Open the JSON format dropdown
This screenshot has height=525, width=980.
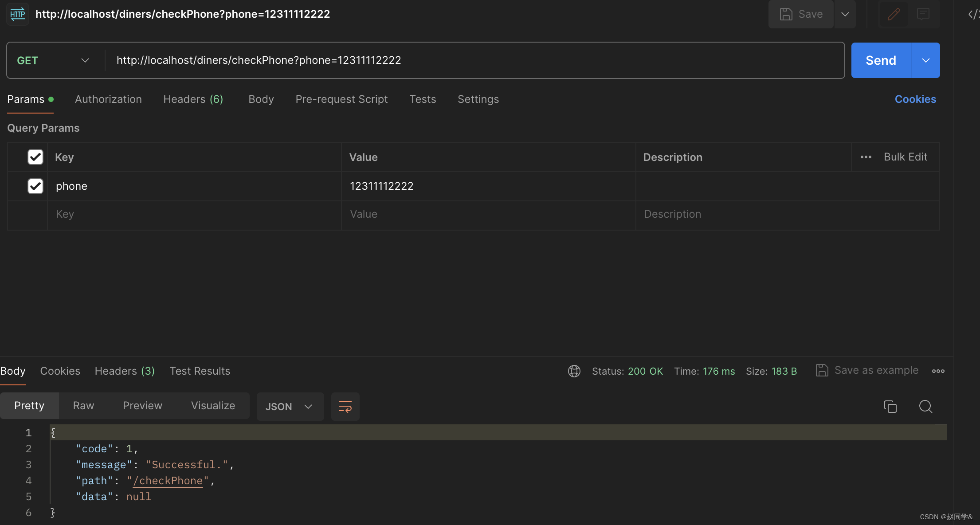290,407
